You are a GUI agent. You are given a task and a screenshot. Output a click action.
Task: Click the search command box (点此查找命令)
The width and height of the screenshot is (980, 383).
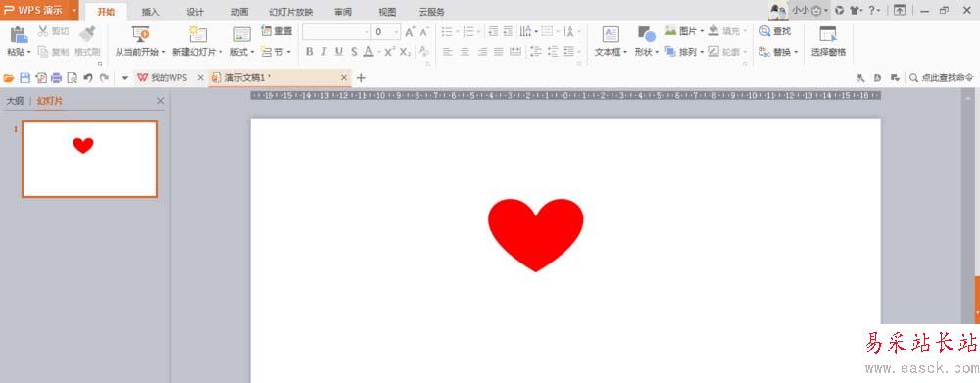[x=941, y=78]
